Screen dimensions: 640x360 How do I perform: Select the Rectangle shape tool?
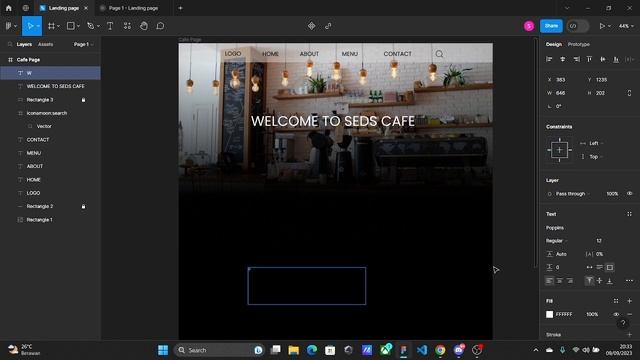[x=71, y=26]
